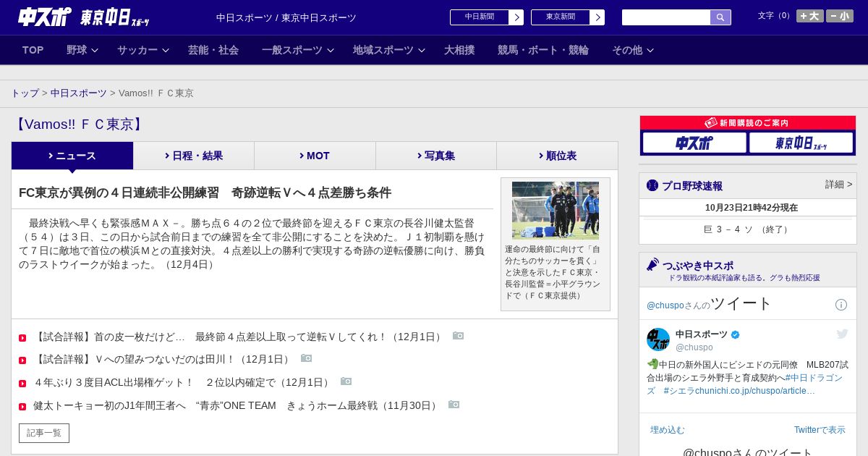The image size is (868, 456).
Task: Click camera icon beside ACL出場権 article
Action: tap(346, 381)
